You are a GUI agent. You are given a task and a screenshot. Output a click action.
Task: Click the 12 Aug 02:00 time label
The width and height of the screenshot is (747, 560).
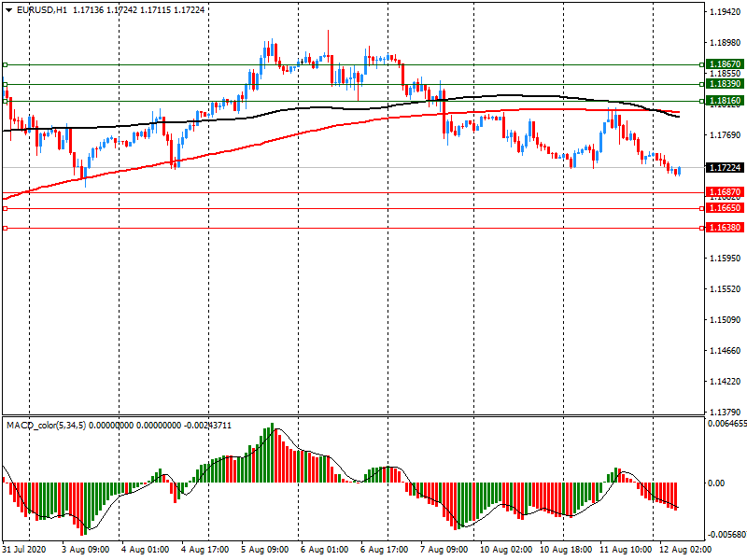click(685, 550)
